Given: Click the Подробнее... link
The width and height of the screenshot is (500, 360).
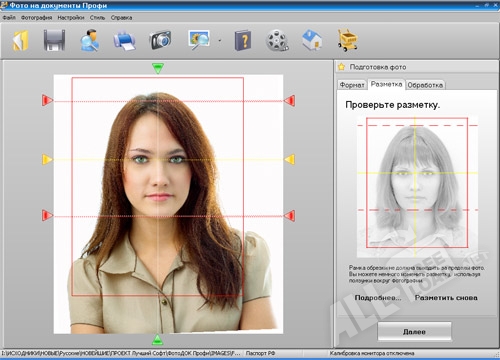Looking at the screenshot, I should point(378,298).
